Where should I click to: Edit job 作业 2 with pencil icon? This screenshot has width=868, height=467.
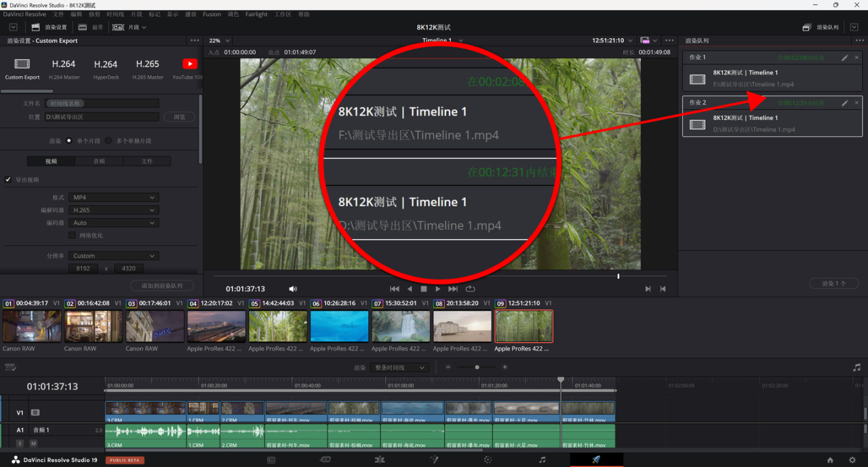[845, 103]
